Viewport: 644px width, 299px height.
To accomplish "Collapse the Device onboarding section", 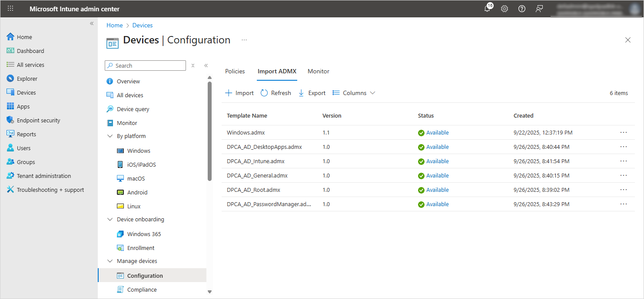I will coord(110,219).
